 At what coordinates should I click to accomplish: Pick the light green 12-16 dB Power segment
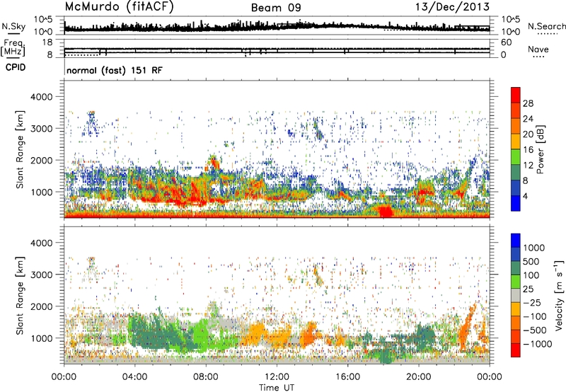click(516, 157)
